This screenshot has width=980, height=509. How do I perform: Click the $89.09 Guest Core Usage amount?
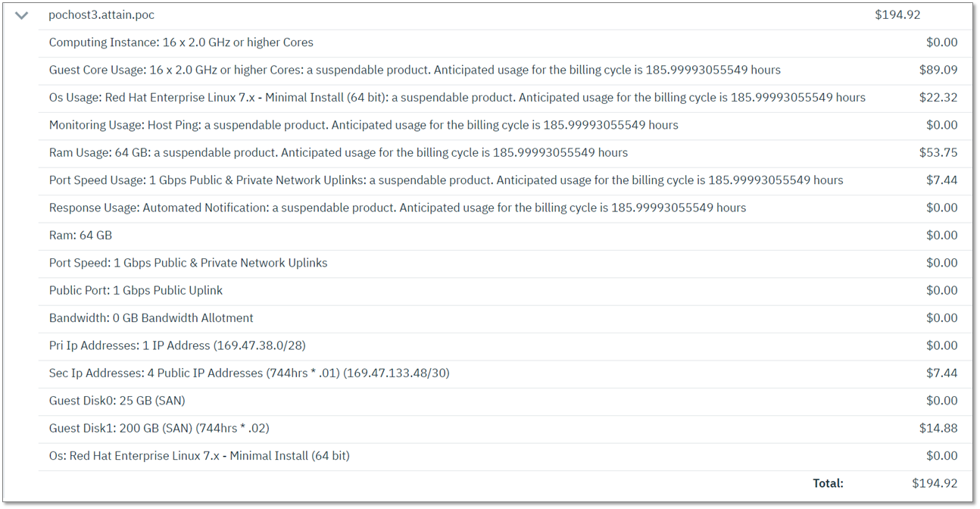[938, 70]
